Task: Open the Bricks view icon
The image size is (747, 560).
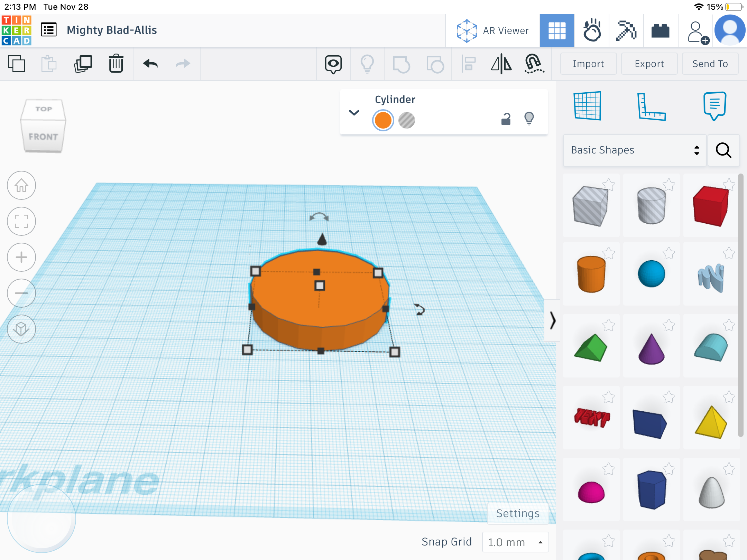Action: 660,30
